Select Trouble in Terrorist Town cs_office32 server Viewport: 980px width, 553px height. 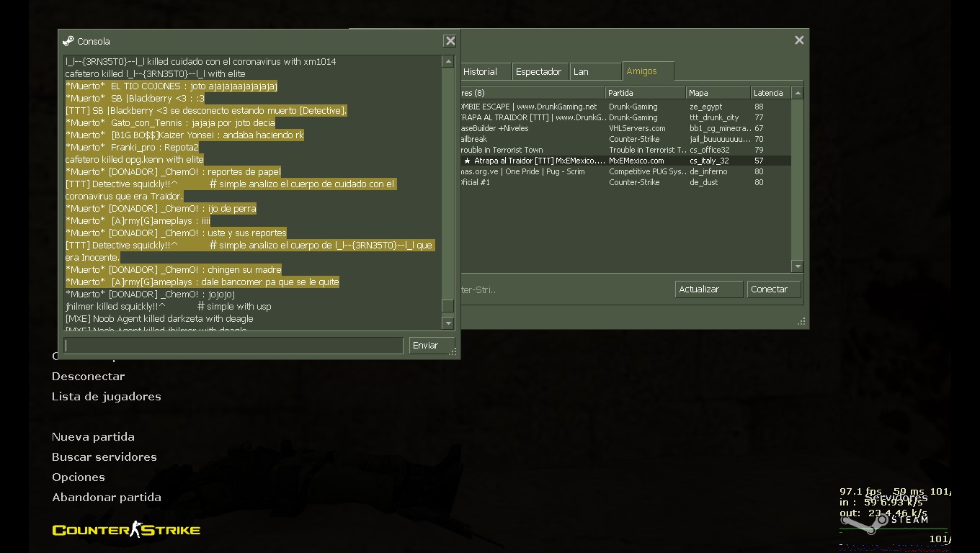(x=625, y=150)
